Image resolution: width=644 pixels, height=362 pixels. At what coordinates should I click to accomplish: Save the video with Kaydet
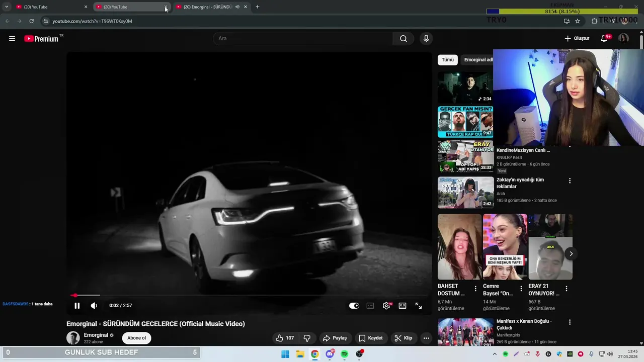pos(371,338)
